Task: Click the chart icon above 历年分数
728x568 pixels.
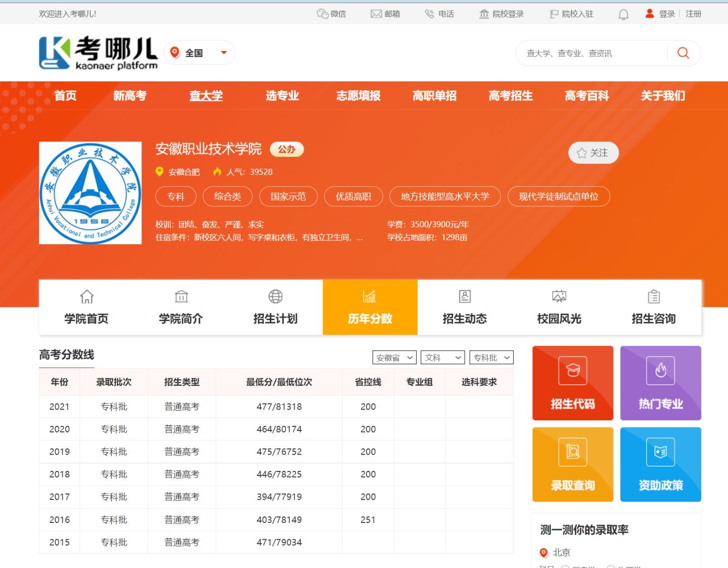Action: [370, 296]
